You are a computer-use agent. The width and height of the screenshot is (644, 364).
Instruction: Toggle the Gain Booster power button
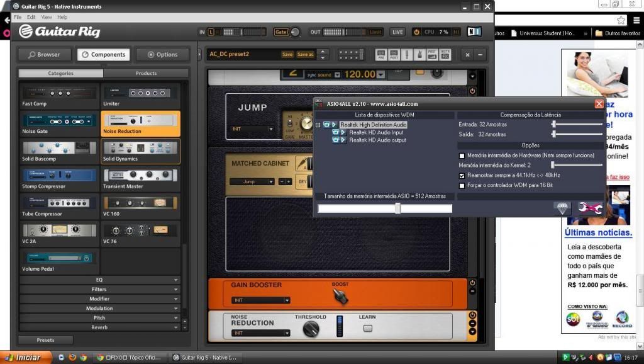tap(472, 283)
